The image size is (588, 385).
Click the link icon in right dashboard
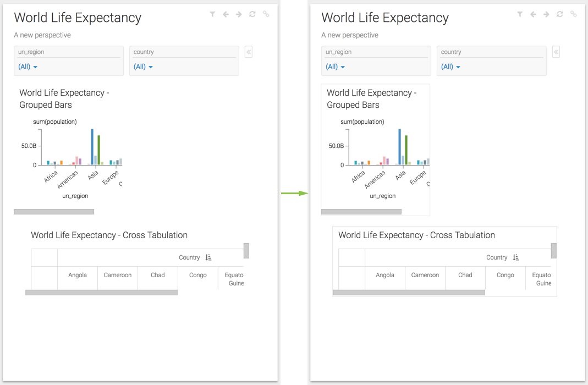[573, 14]
